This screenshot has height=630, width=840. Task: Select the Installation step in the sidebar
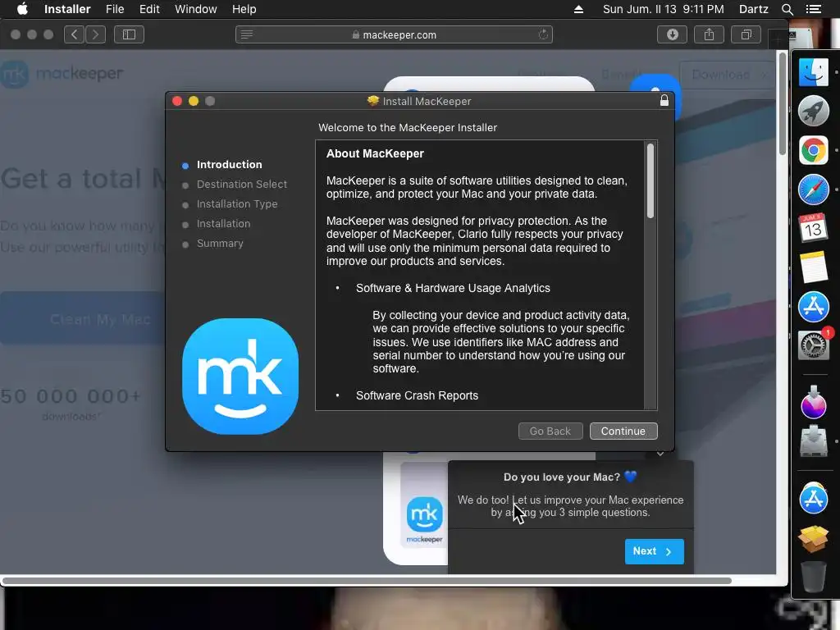tap(223, 224)
